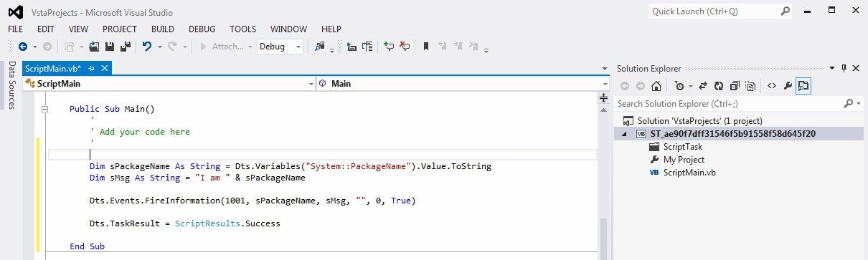868x260 pixels.
Task: Open the DEBUG menu
Action: coord(202,29)
